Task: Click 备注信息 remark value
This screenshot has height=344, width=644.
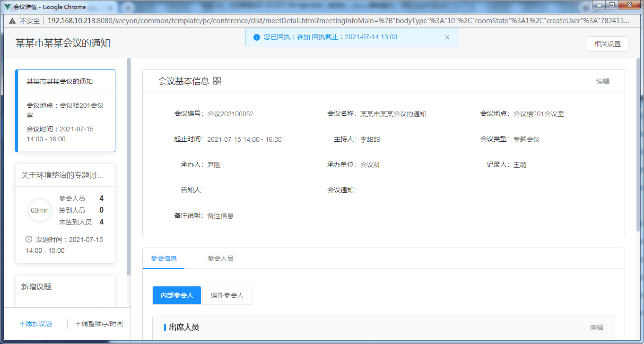Action: click(x=220, y=216)
